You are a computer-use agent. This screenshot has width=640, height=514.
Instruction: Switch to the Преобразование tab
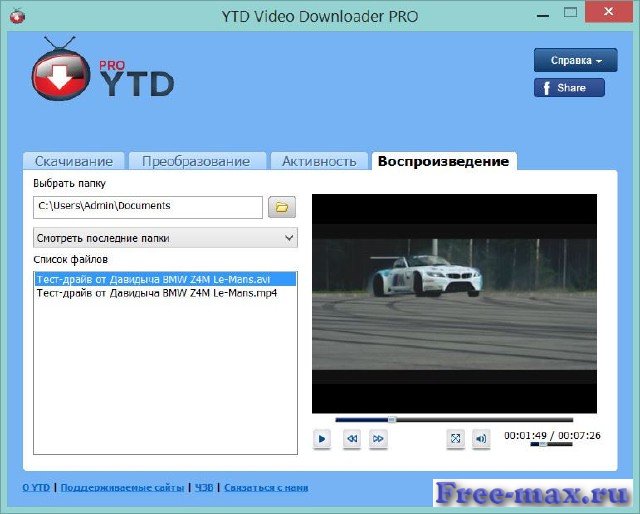pyautogui.click(x=196, y=161)
